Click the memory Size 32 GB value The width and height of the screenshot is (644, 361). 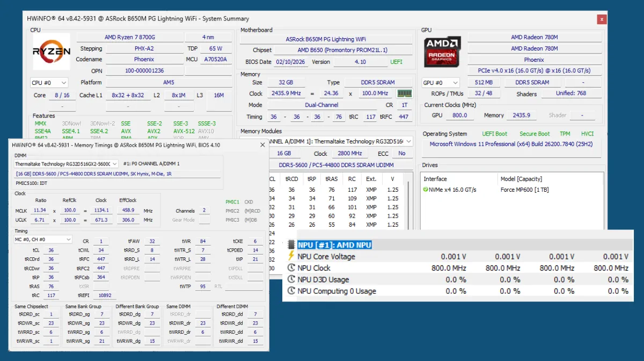pyautogui.click(x=286, y=83)
